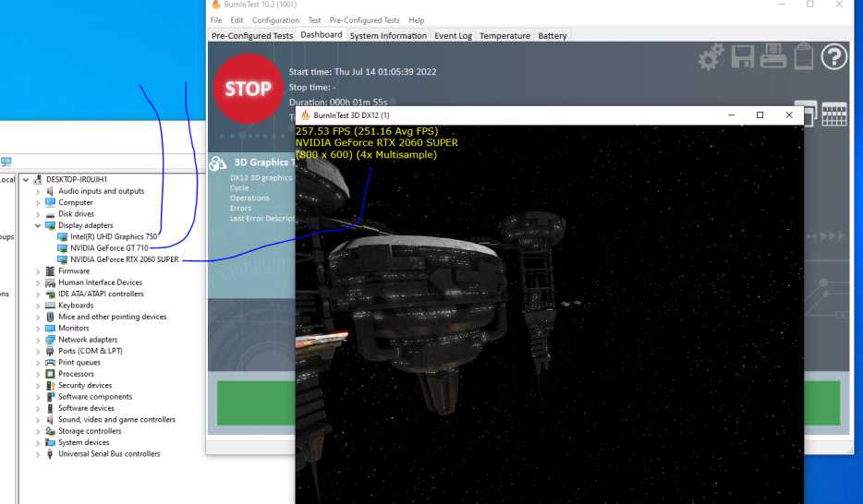Click the Storage controllers icon

tap(50, 431)
